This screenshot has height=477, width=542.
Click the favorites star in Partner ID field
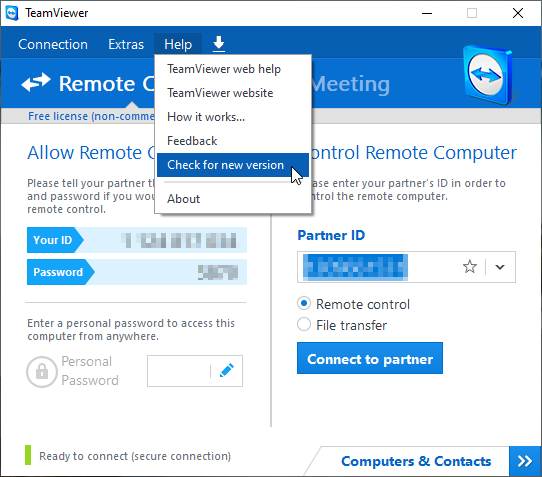tap(470, 267)
